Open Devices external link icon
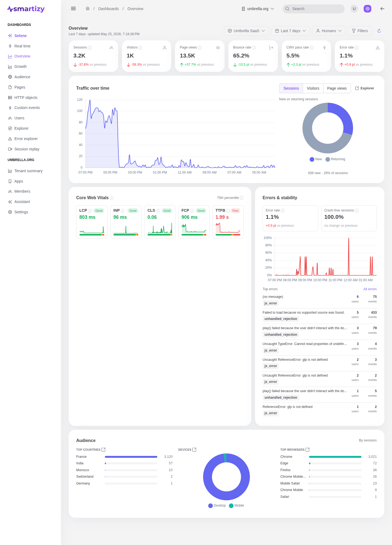This screenshot has width=392, height=545. [x=194, y=450]
